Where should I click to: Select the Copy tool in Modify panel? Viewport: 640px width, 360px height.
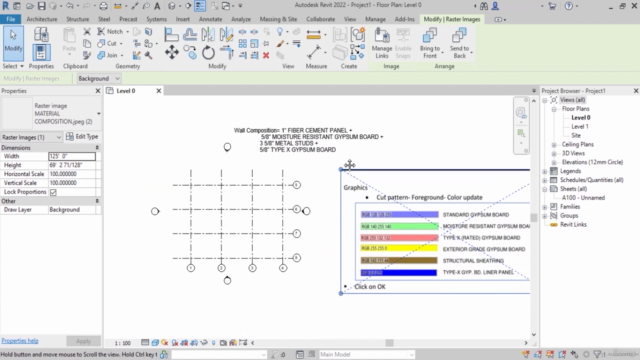190,53
